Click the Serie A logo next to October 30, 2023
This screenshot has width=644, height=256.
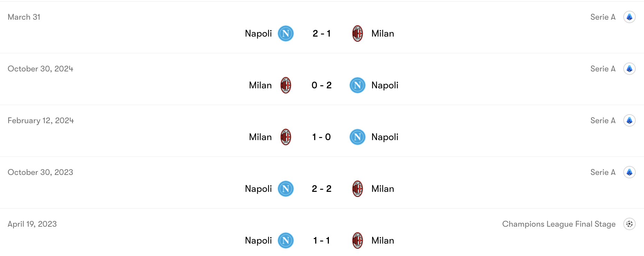(x=630, y=172)
